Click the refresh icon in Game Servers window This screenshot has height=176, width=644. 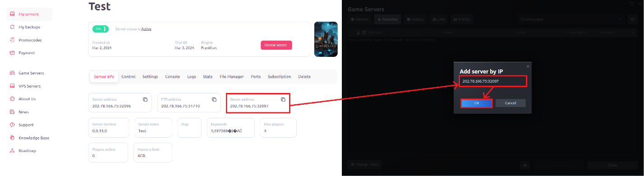632,19
